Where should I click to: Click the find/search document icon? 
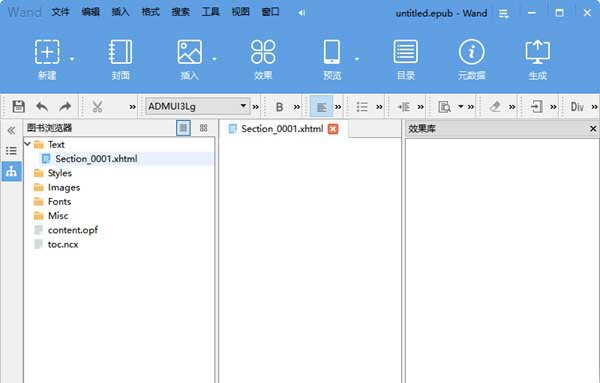pos(444,107)
